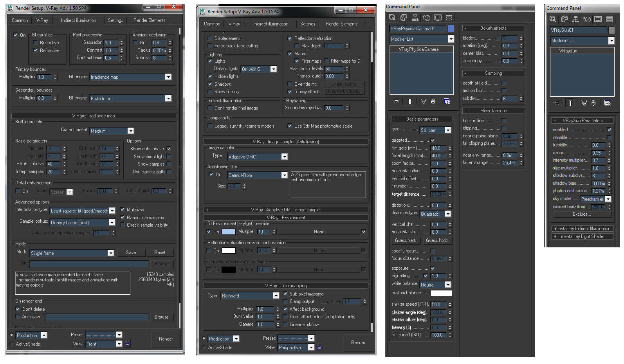
Task: Toggle the VRaySun enabled checkbox
Action: [609, 130]
